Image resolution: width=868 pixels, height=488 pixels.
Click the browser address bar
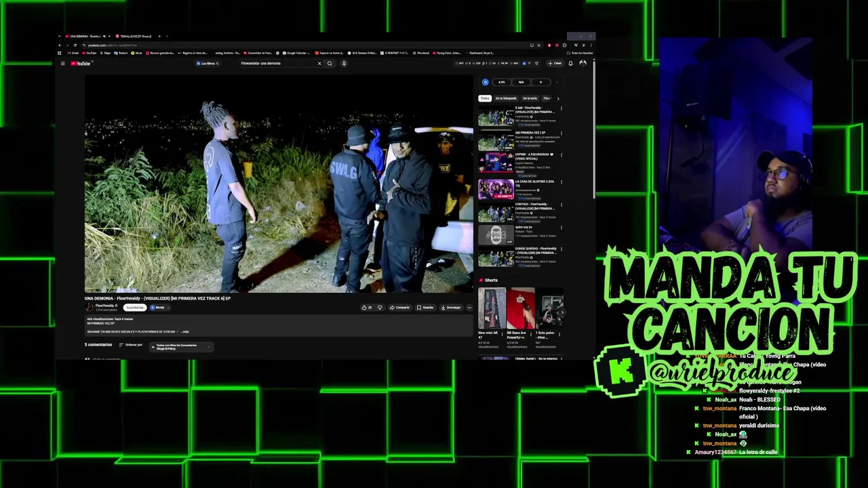305,45
